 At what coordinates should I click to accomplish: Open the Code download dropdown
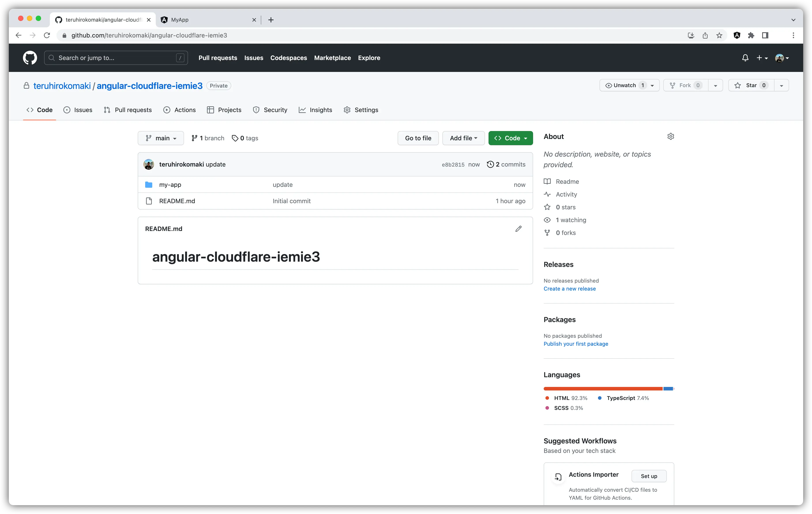(511, 138)
